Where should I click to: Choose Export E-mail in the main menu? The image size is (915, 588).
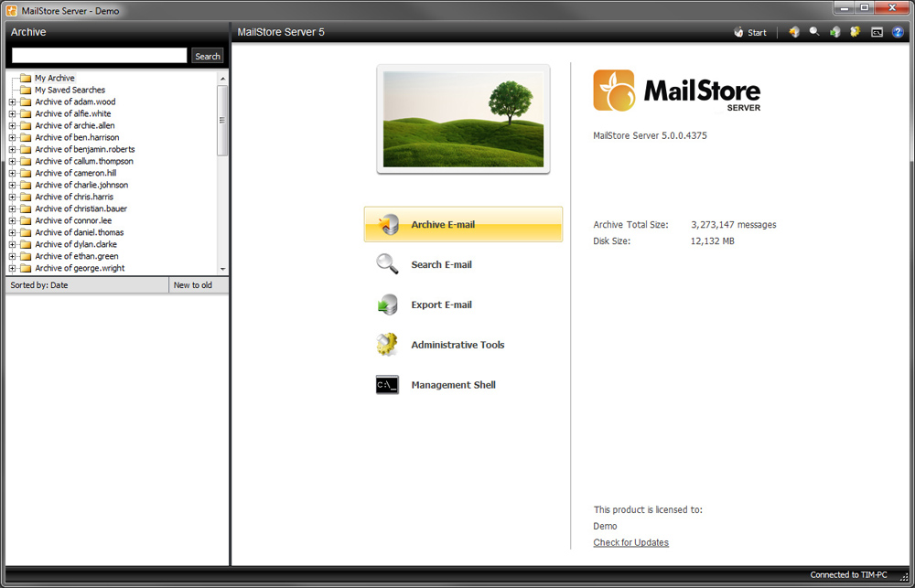[442, 305]
